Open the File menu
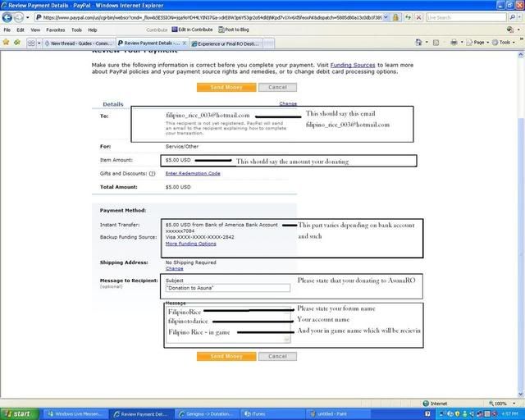 coord(7,30)
